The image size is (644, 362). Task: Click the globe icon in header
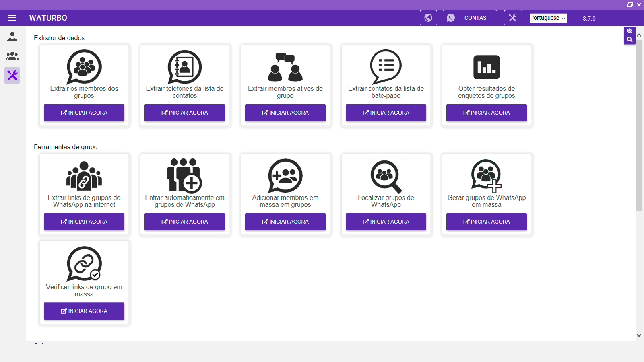point(428,18)
